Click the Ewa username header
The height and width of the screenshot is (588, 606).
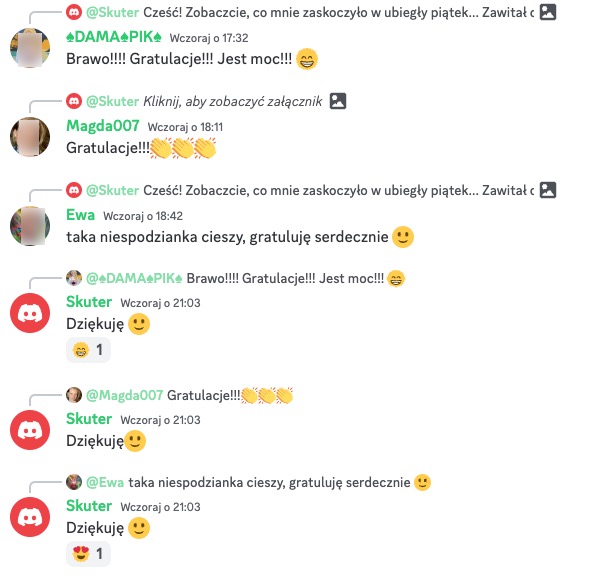click(x=80, y=215)
